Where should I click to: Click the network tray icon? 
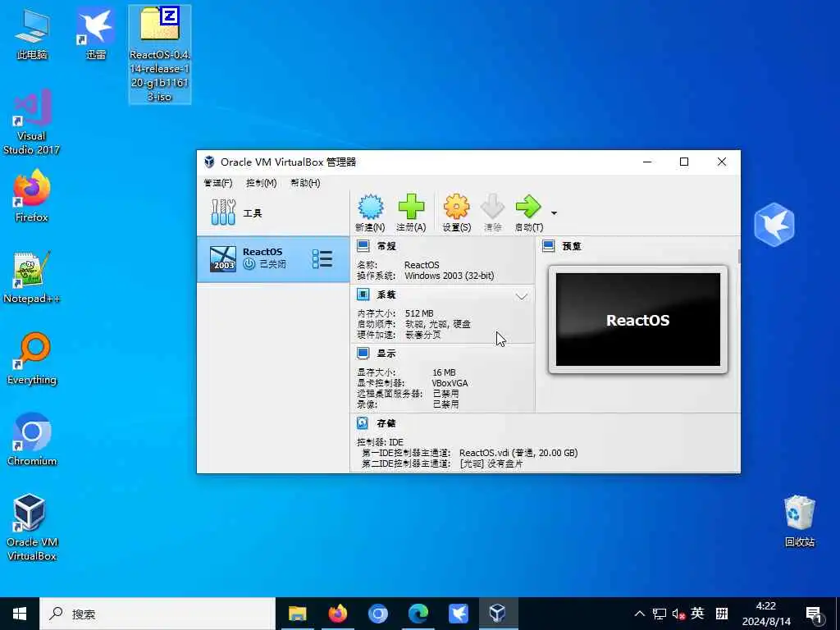coord(659,614)
